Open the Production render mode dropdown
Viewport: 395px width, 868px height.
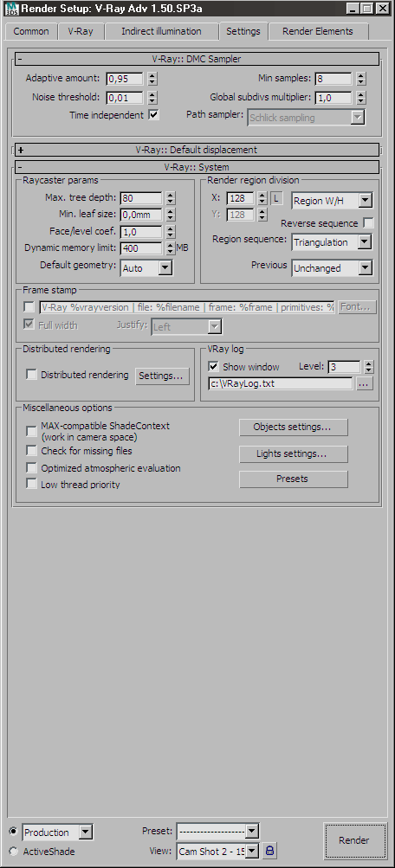[58, 832]
